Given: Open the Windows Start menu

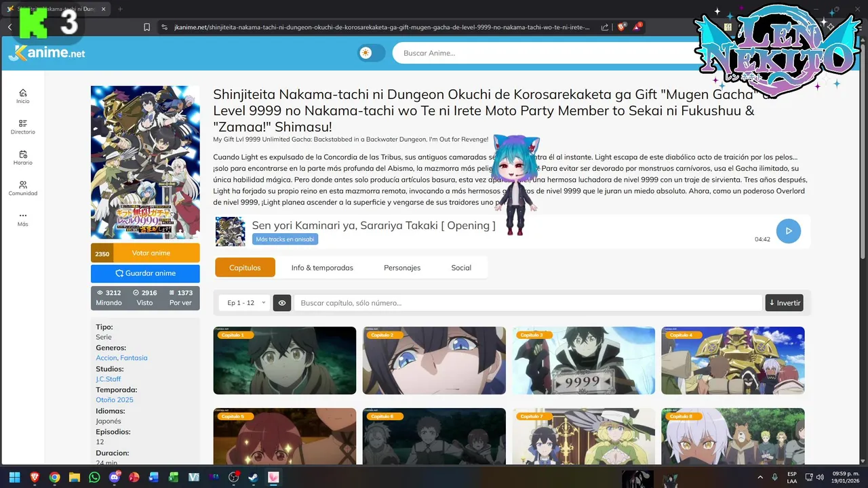Looking at the screenshot, I should [14, 477].
